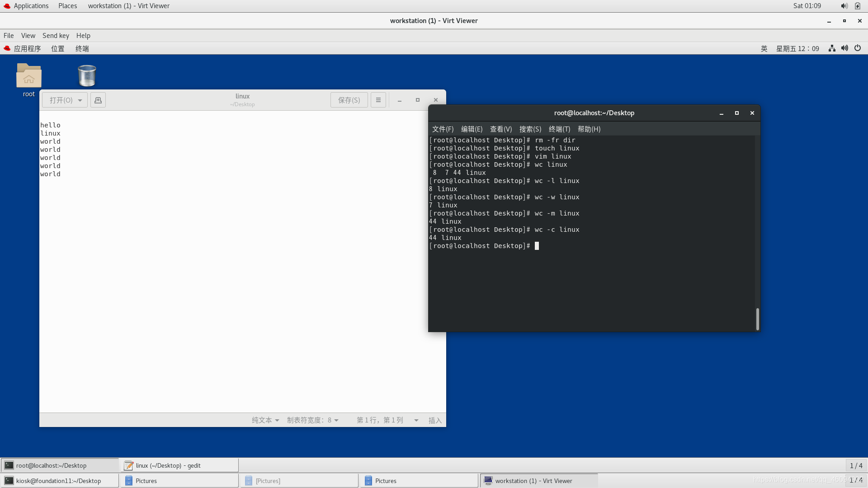Open the 纯文本 syntax dropdown
The image size is (868, 488).
265,420
